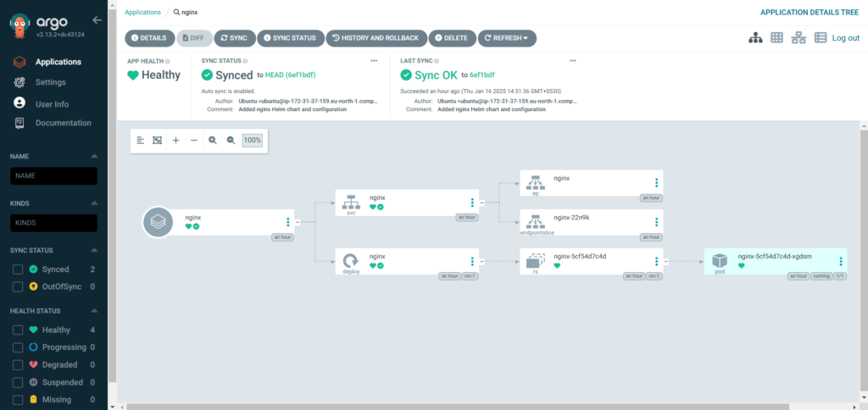Check the Suspended filter checkbox
This screenshot has width=868, height=410.
pyautogui.click(x=18, y=382)
